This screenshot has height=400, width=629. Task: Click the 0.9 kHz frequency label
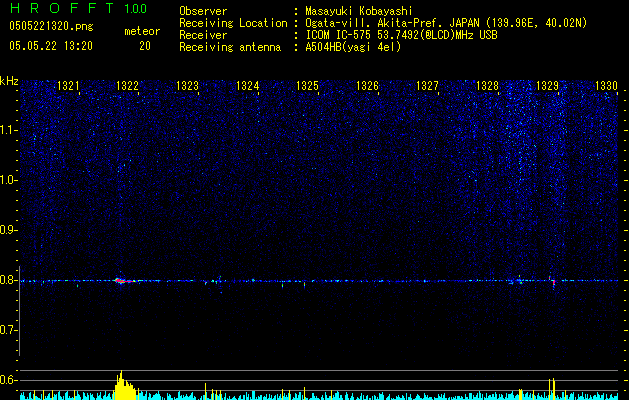coord(8,230)
